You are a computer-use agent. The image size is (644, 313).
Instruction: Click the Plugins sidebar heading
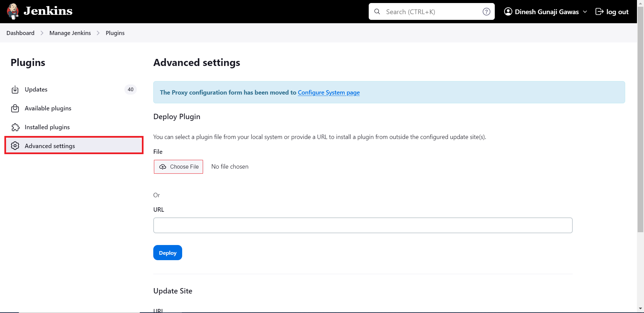[28, 63]
